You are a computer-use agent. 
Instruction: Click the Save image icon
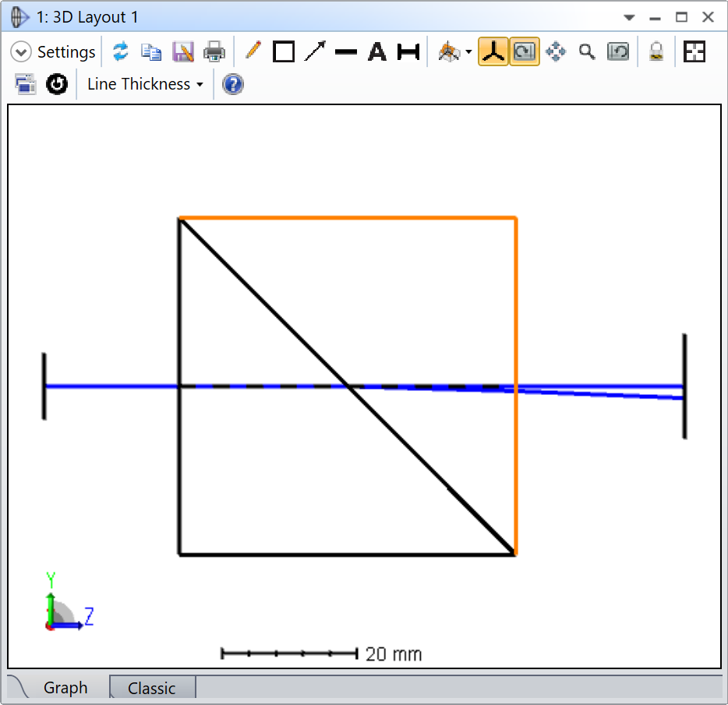point(182,52)
